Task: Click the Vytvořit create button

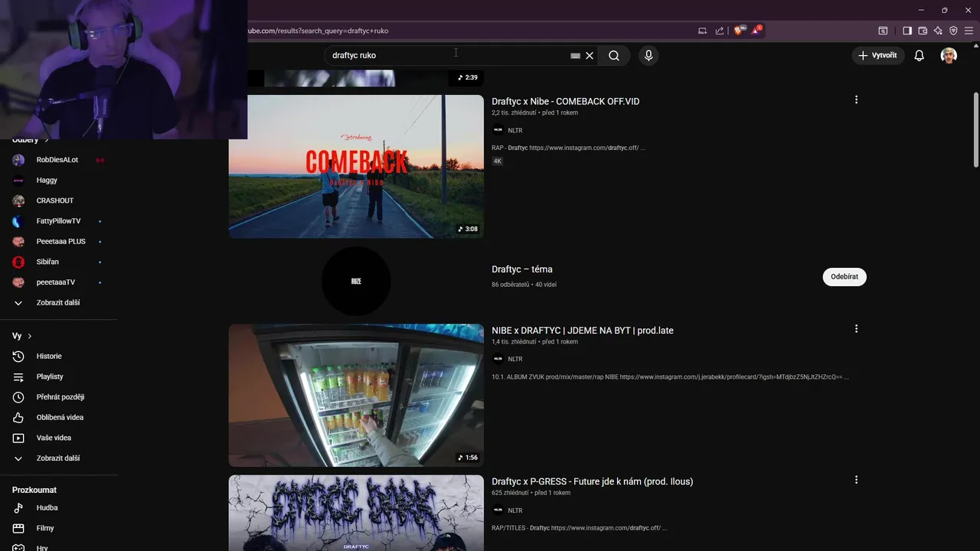Action: coord(878,55)
